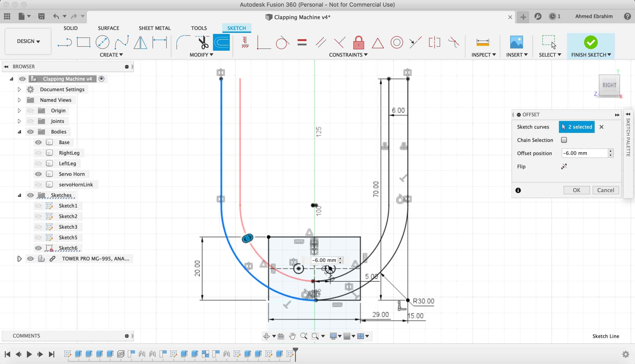635x364 pixels.
Task: Show the RightLeg body
Action: click(x=38, y=153)
